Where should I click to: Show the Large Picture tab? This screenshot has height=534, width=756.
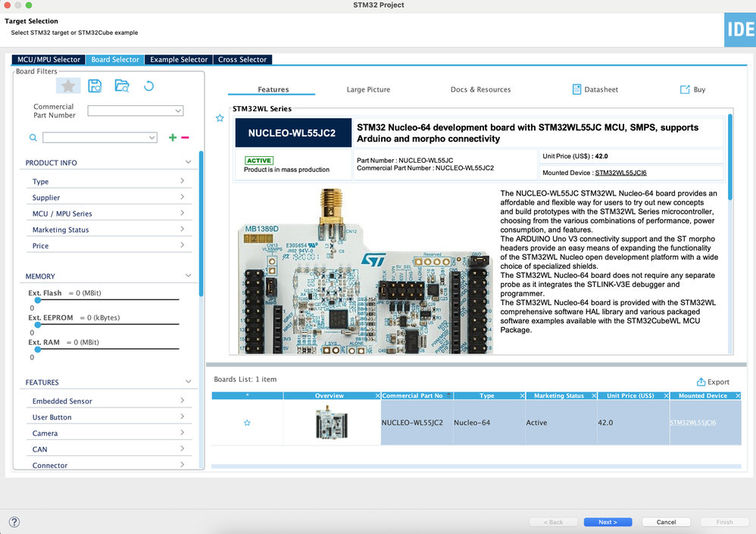pos(368,89)
